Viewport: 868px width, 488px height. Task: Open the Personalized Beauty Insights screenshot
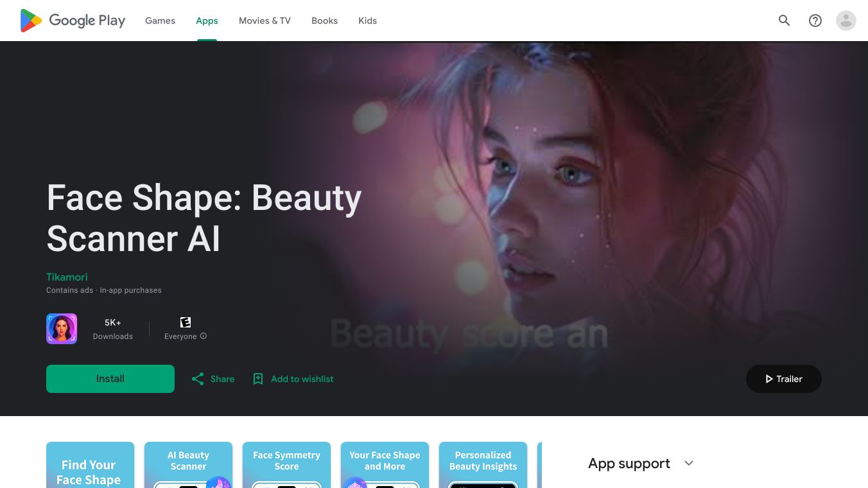pos(483,465)
